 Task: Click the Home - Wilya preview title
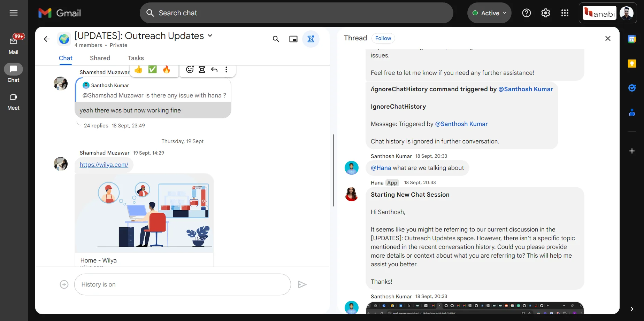99,260
